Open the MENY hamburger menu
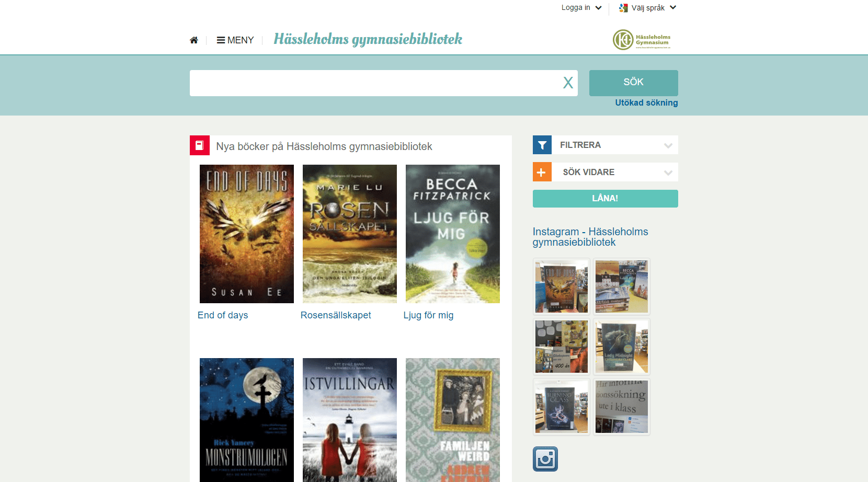Image resolution: width=868 pixels, height=482 pixels. click(235, 40)
